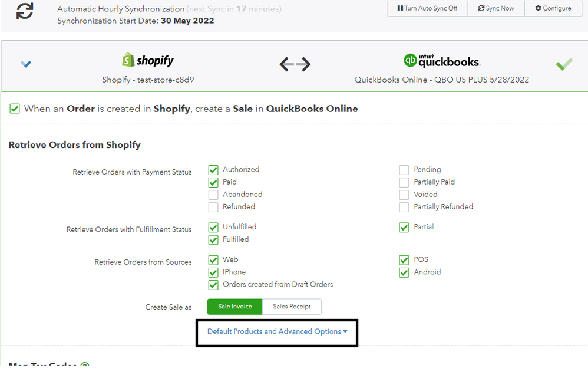588x378 pixels.
Task: Uncheck the Authorized payment status
Action: pyautogui.click(x=213, y=170)
